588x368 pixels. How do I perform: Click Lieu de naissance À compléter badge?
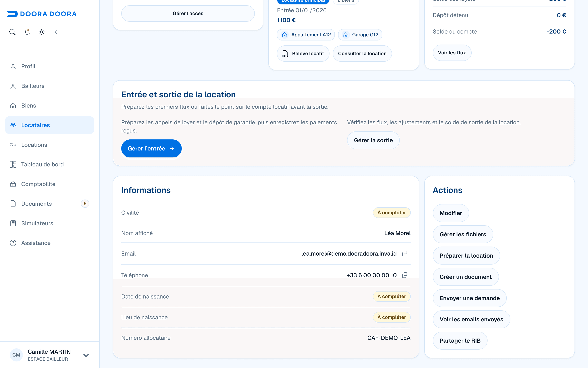[392, 317]
